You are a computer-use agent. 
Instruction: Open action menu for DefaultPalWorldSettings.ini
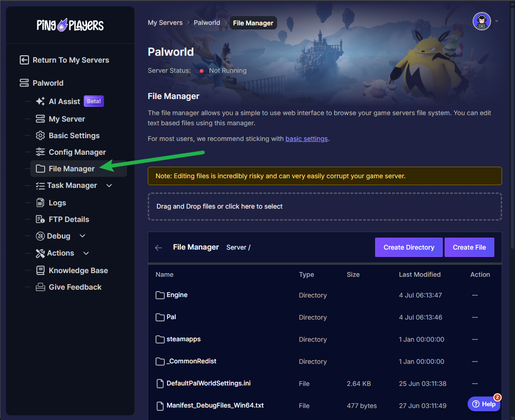tap(475, 384)
